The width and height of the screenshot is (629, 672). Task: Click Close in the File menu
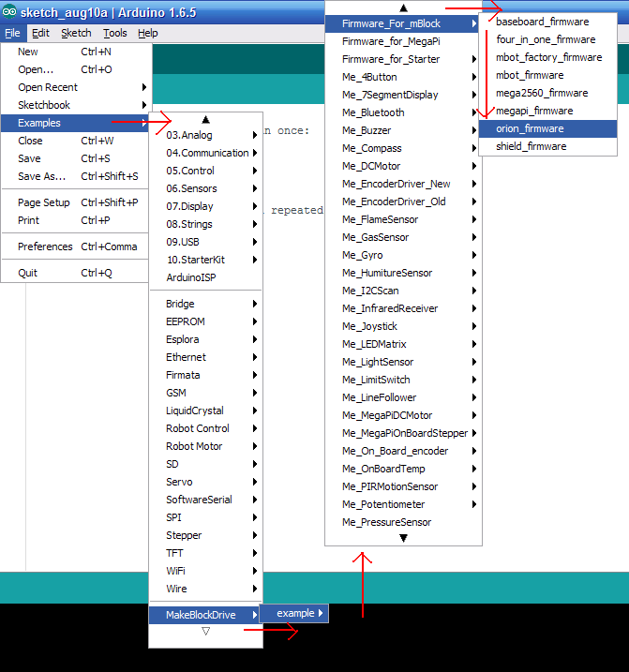[x=75, y=141]
